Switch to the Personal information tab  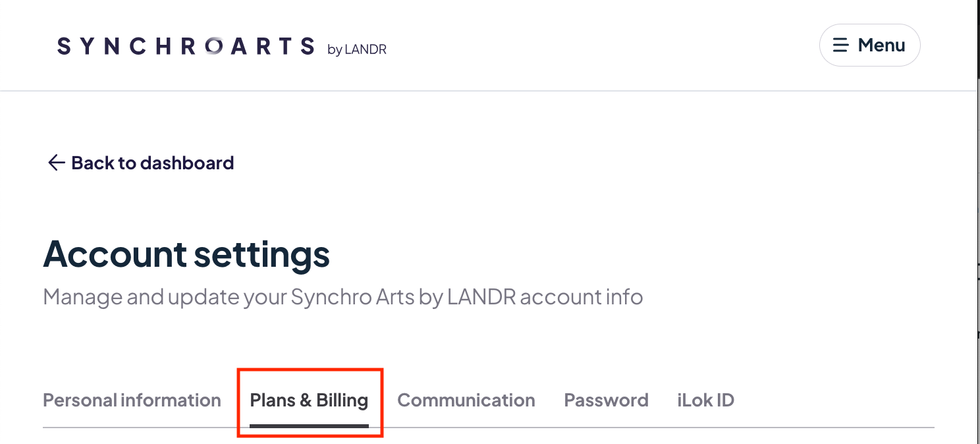[132, 400]
